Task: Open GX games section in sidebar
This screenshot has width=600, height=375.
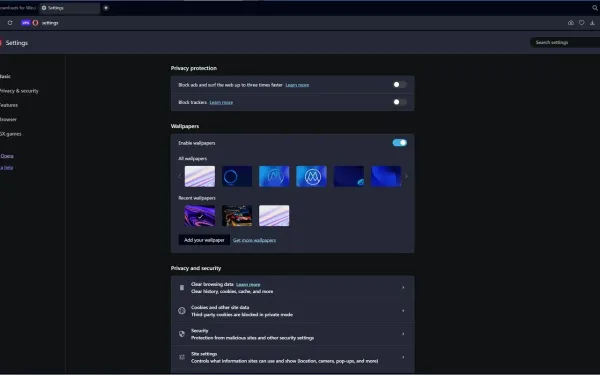Action: pos(11,134)
